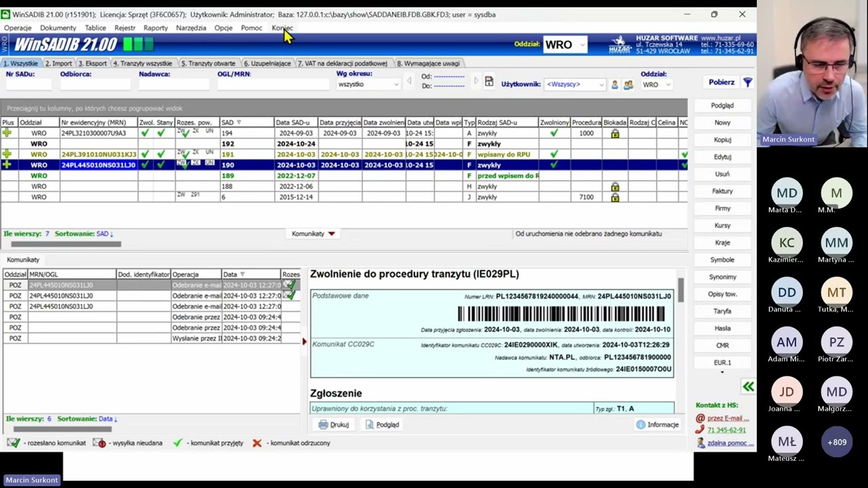Sort by the SAD column header
Image resolution: width=868 pixels, height=488 pixels.
(x=247, y=123)
